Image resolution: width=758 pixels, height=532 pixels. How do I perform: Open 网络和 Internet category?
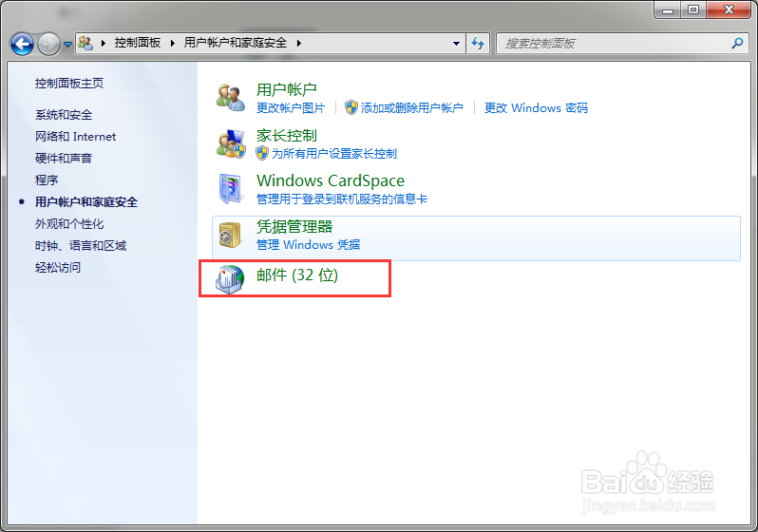(75, 137)
